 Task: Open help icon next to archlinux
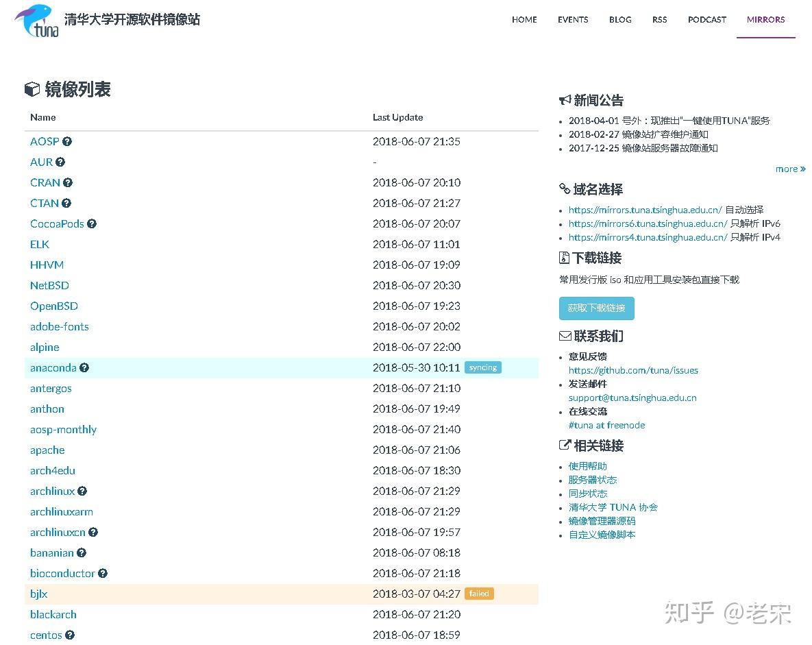tap(82, 491)
